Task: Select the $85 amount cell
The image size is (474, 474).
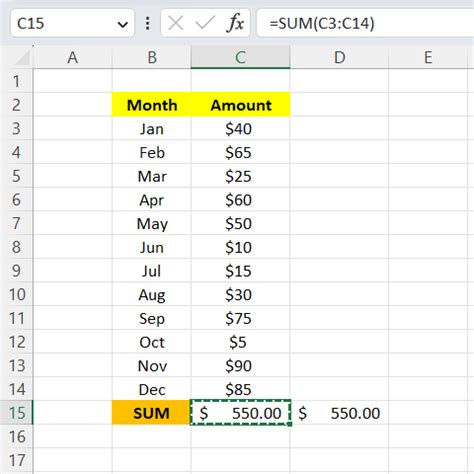Action: 240,389
